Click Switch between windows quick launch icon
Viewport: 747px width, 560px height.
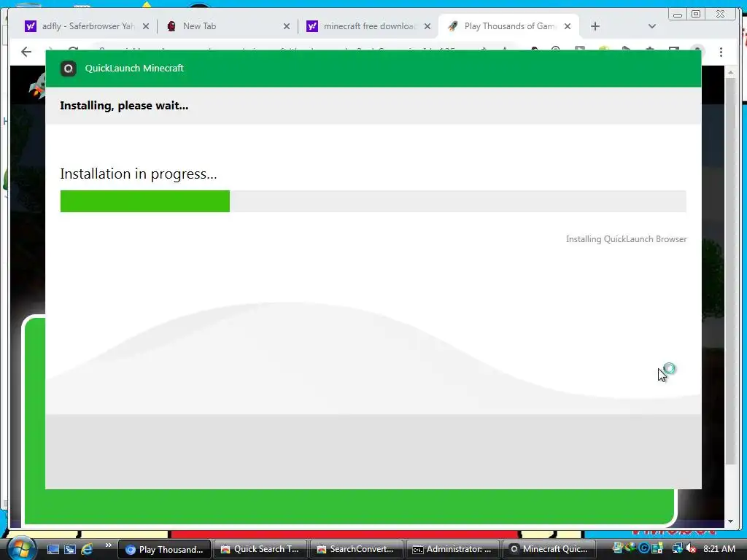(70, 550)
